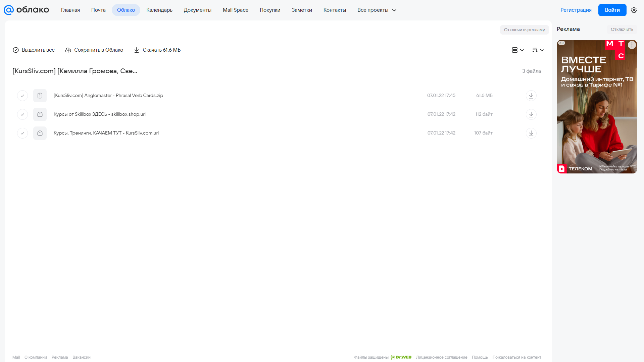This screenshot has height=362, width=644.
Task: Expand the Все проекты menu
Action: pos(377,10)
